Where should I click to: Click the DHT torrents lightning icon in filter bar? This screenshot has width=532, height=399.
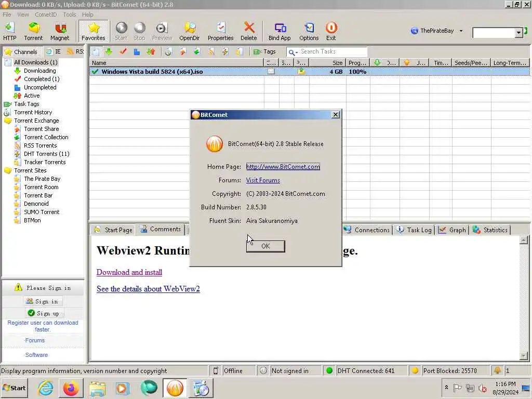tap(225, 51)
